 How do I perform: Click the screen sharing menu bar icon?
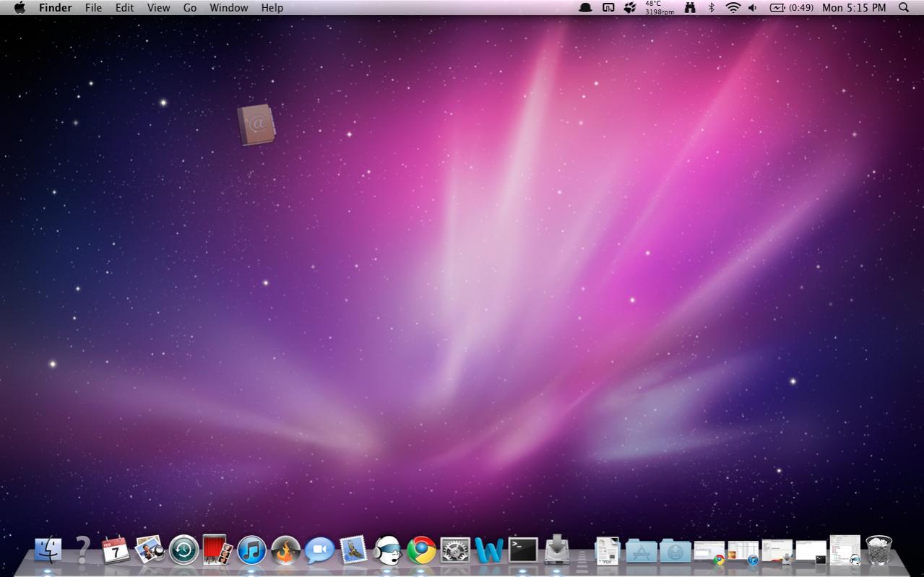coord(608,7)
